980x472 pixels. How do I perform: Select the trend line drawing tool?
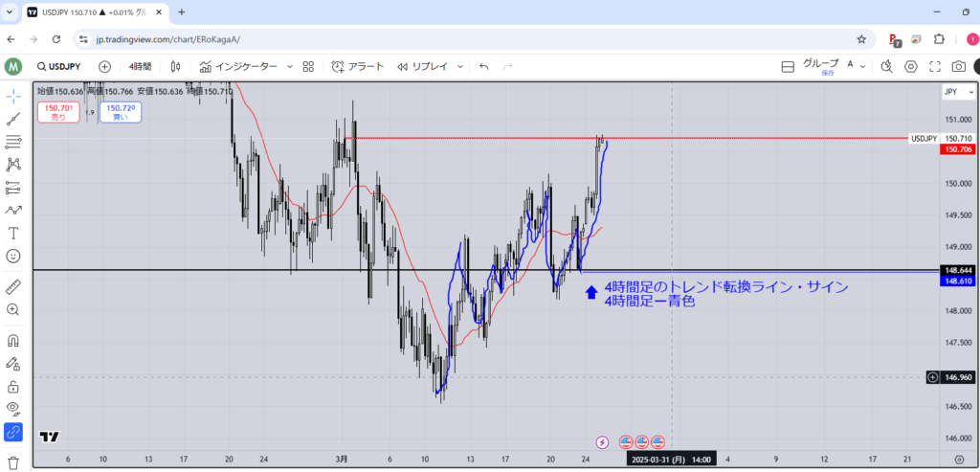pos(13,119)
